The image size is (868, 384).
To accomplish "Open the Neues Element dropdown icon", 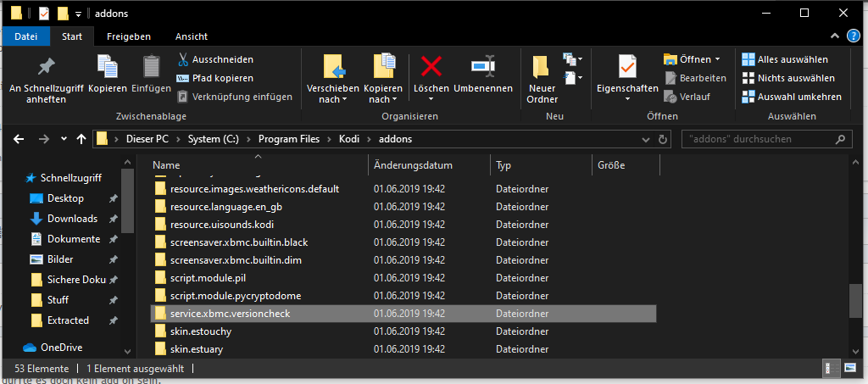I will [572, 58].
